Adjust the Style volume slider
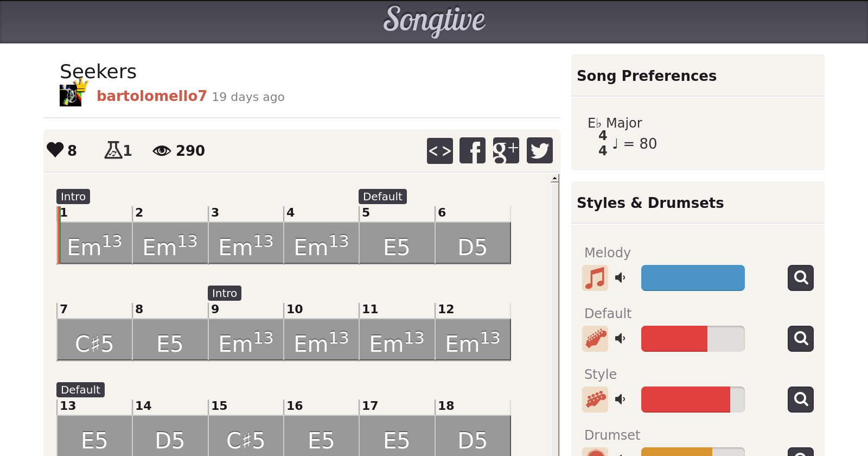The image size is (868, 456). tap(693, 400)
